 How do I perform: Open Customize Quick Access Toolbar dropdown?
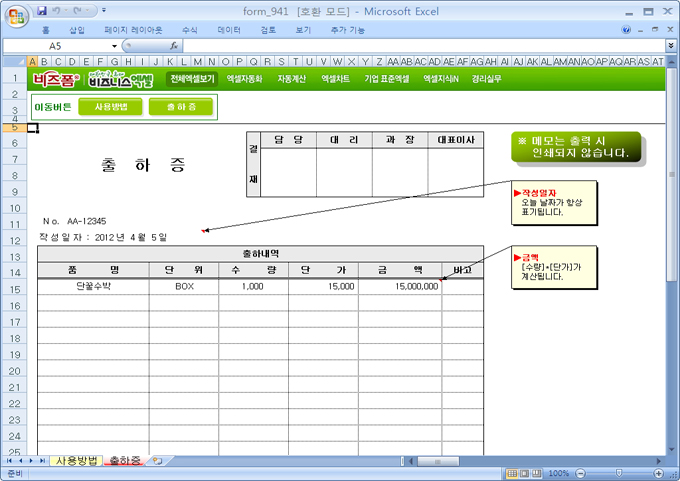pos(106,10)
